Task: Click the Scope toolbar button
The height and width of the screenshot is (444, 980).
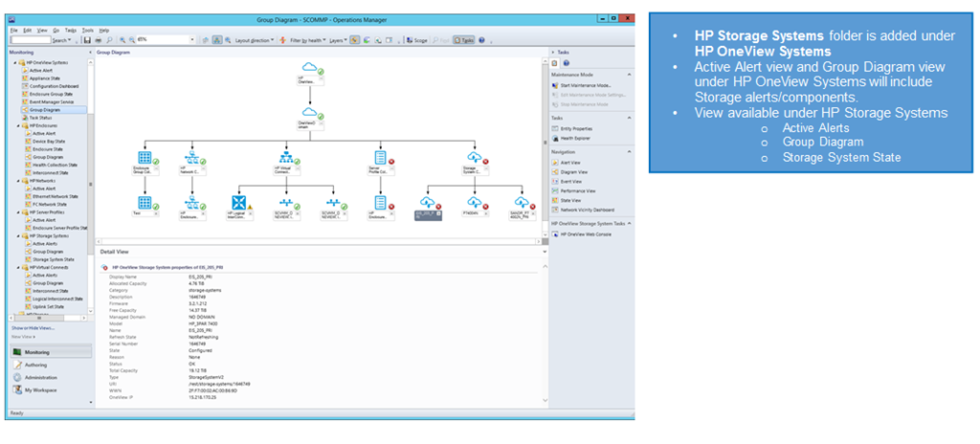Action: click(418, 40)
